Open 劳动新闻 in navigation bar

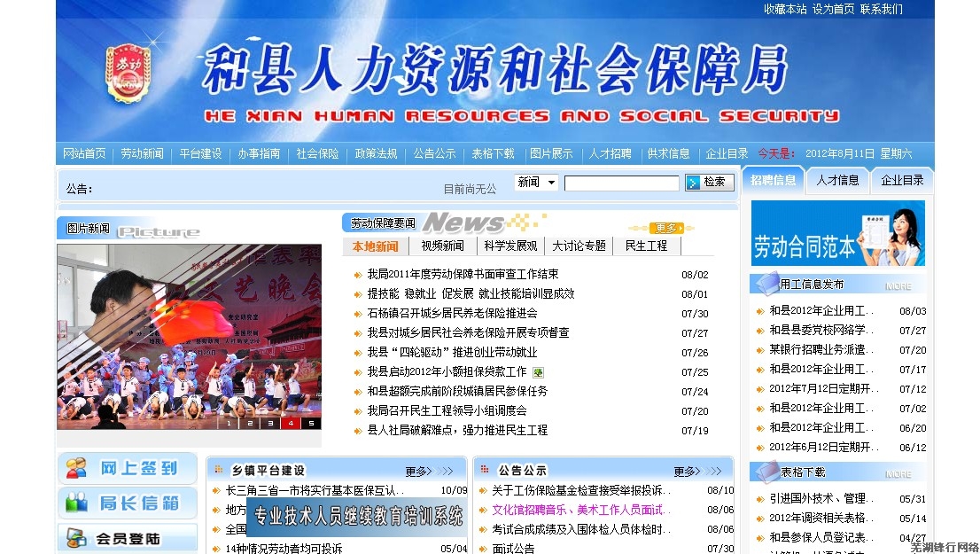pos(143,154)
